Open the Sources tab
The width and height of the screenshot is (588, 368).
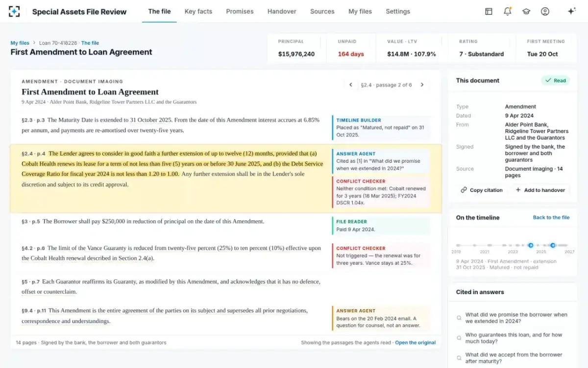point(322,11)
